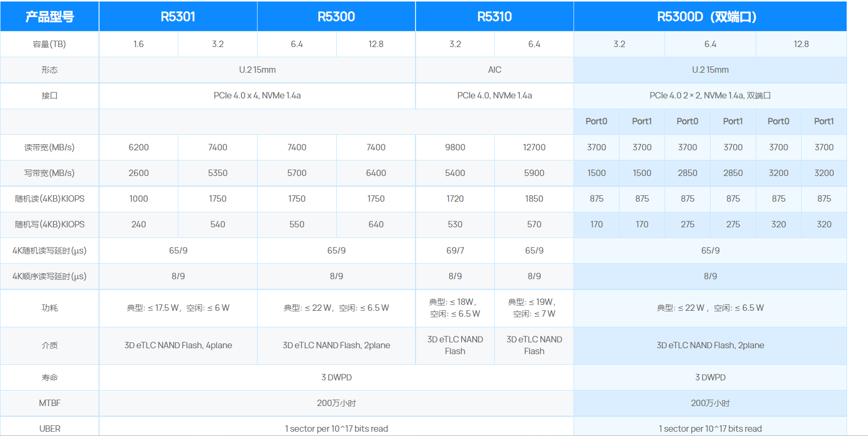868x436 pixels.
Task: Click the 寿命 row label
Action: [49, 378]
